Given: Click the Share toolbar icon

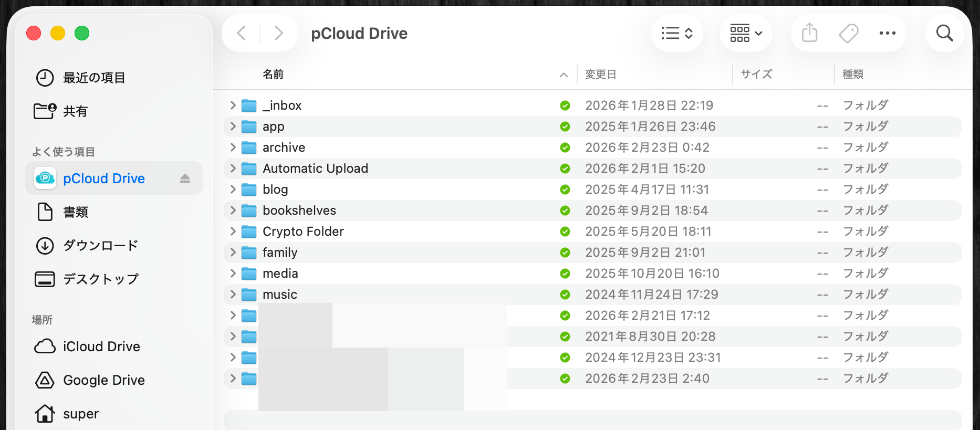Looking at the screenshot, I should (809, 33).
